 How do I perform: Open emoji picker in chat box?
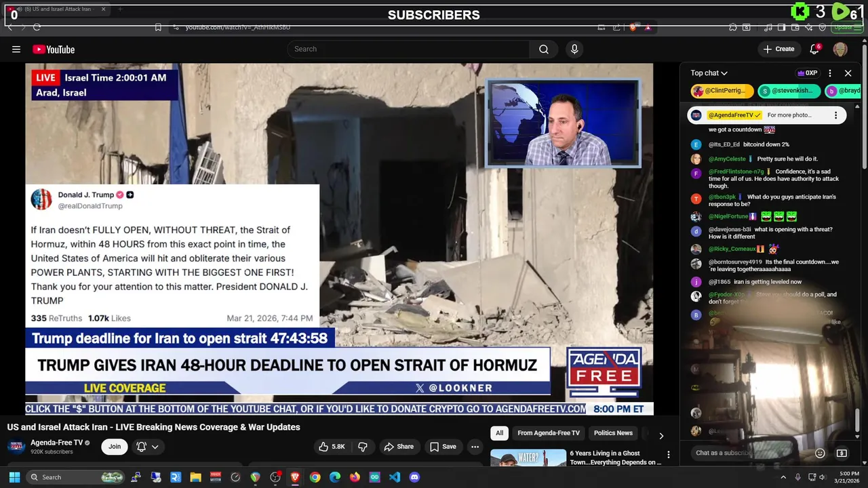coord(820,453)
